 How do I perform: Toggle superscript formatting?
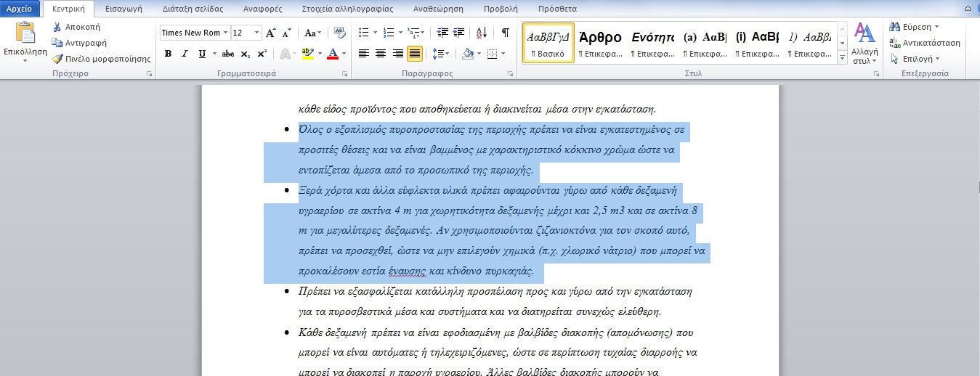coord(262,54)
